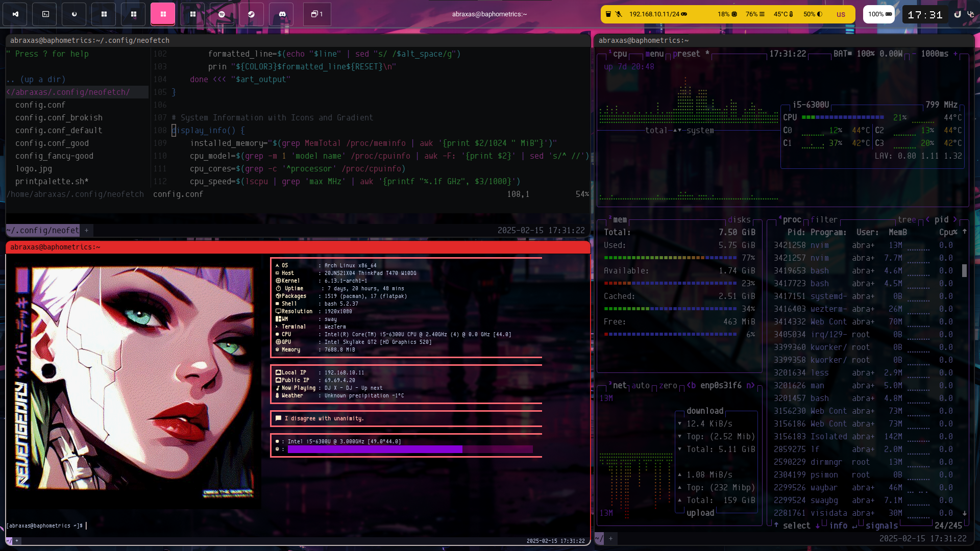Open logo.jpg in the file tree
Viewport: 980px width, 551px height.
(x=33, y=169)
